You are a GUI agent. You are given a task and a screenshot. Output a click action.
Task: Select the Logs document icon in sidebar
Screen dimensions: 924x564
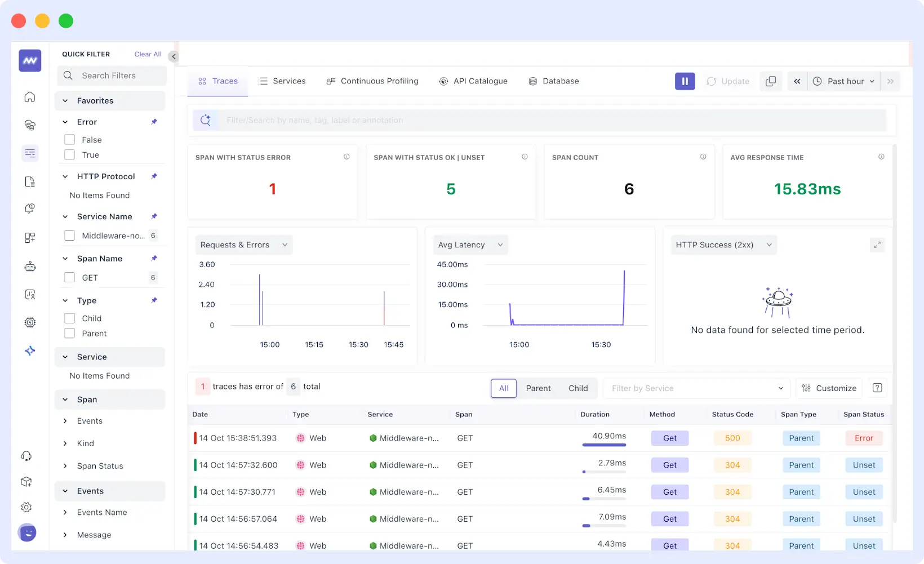click(29, 181)
